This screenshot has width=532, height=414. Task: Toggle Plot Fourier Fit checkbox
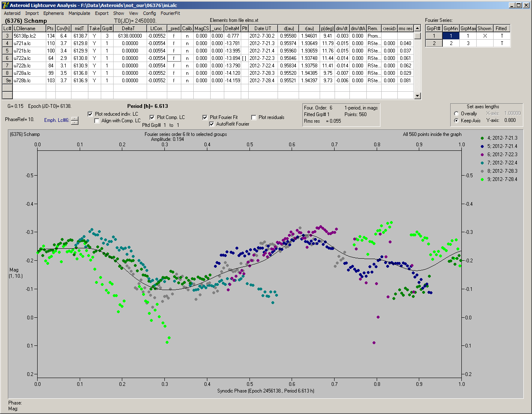(205, 117)
